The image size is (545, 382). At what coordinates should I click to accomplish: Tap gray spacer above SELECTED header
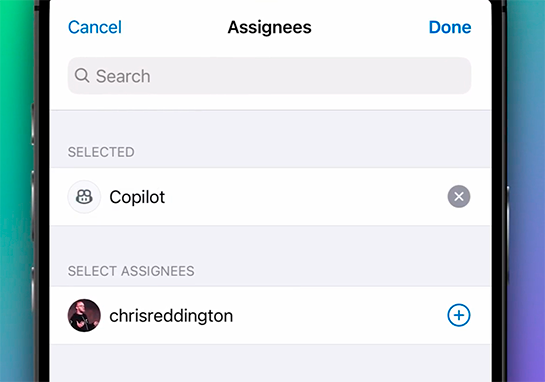pos(271,127)
